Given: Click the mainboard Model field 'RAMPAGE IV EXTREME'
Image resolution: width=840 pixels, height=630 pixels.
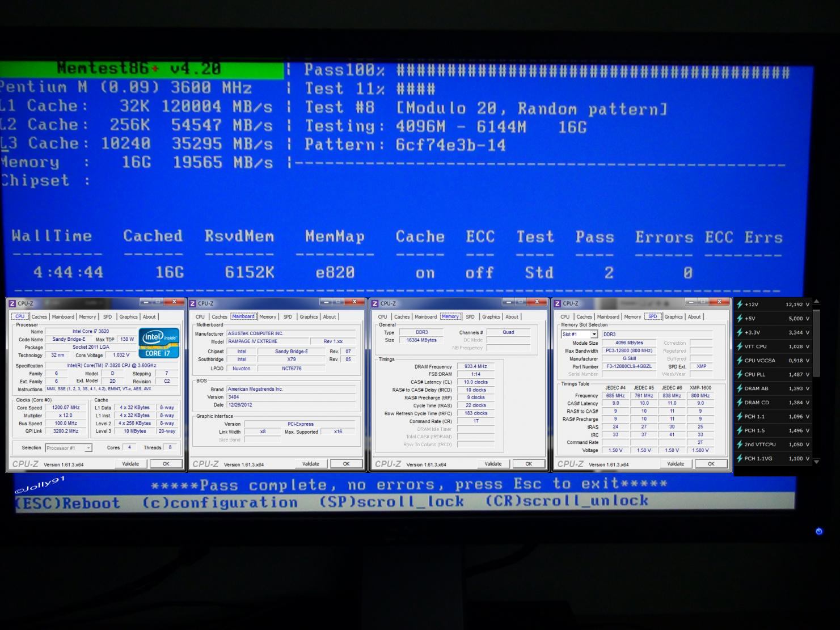Looking at the screenshot, I should (267, 342).
